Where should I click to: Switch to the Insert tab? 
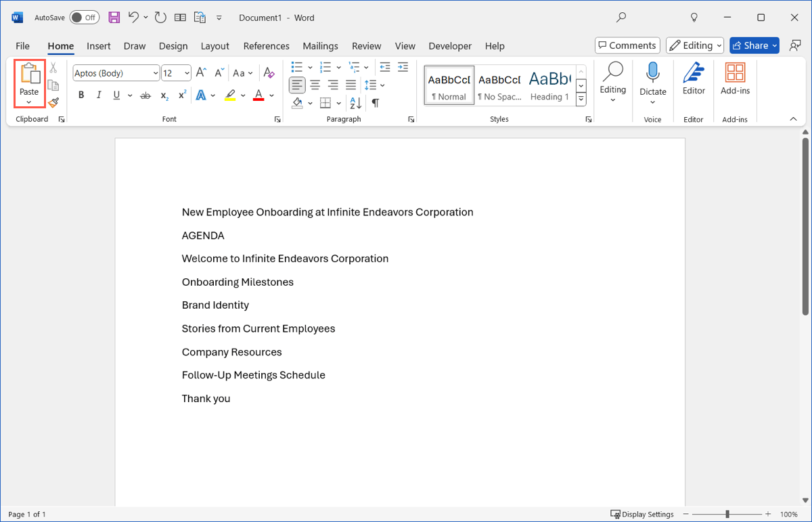click(99, 46)
